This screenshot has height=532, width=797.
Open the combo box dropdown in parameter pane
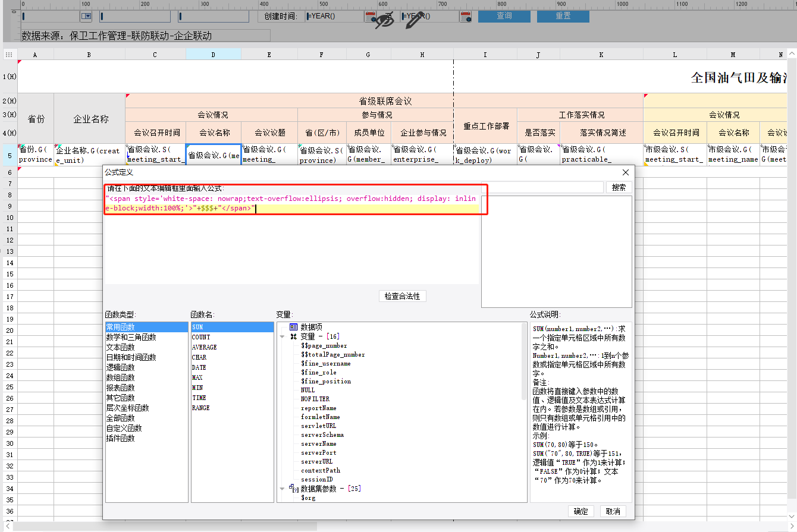pyautogui.click(x=86, y=17)
